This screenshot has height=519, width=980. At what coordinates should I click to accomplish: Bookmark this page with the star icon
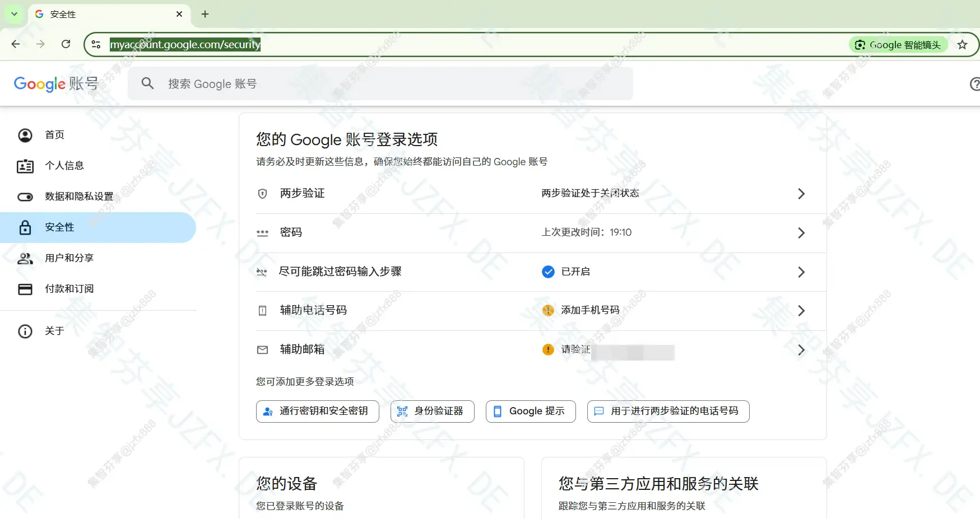point(962,45)
